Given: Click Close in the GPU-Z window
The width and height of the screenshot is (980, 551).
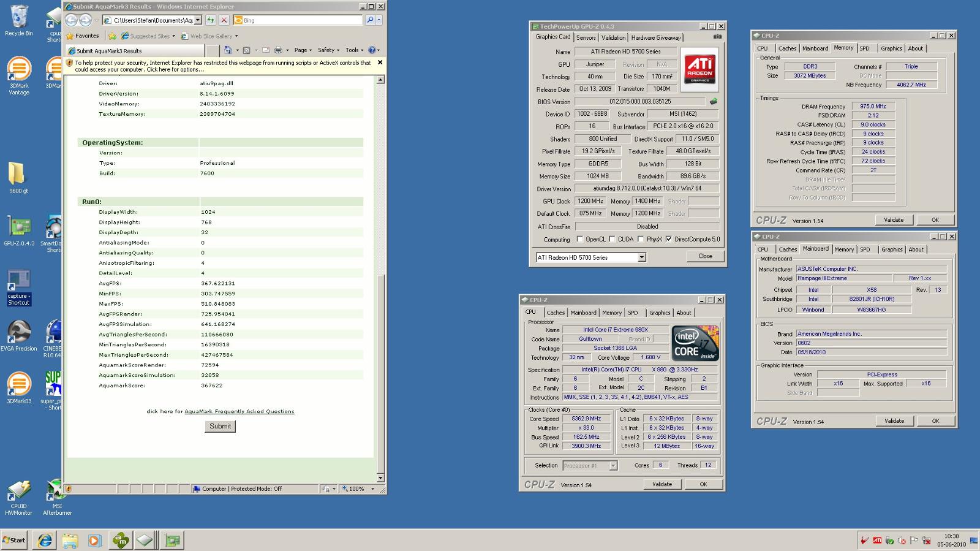Looking at the screenshot, I should click(x=706, y=256).
